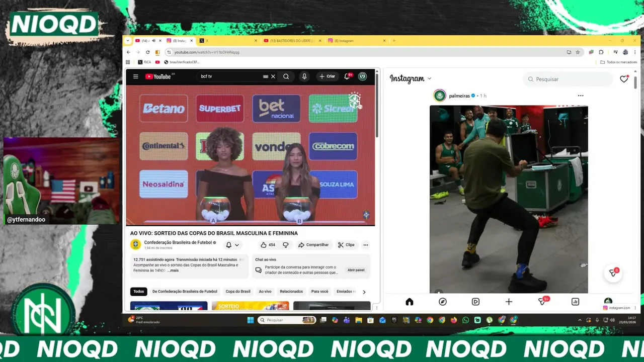The height and width of the screenshot is (362, 644).
Task: Open the palmeiras profile name link
Action: 459,96
